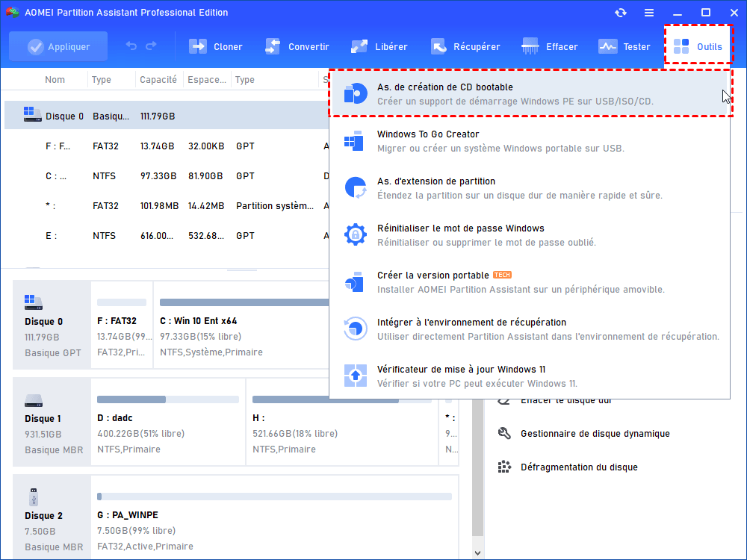
Task: Open the Récupérer tool
Action: (x=438, y=46)
